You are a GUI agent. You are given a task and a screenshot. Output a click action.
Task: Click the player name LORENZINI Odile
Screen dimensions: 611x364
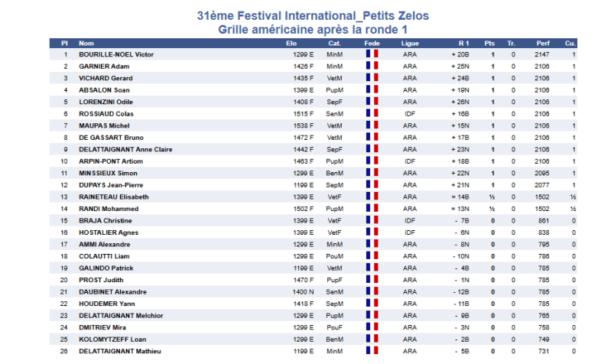106,102
